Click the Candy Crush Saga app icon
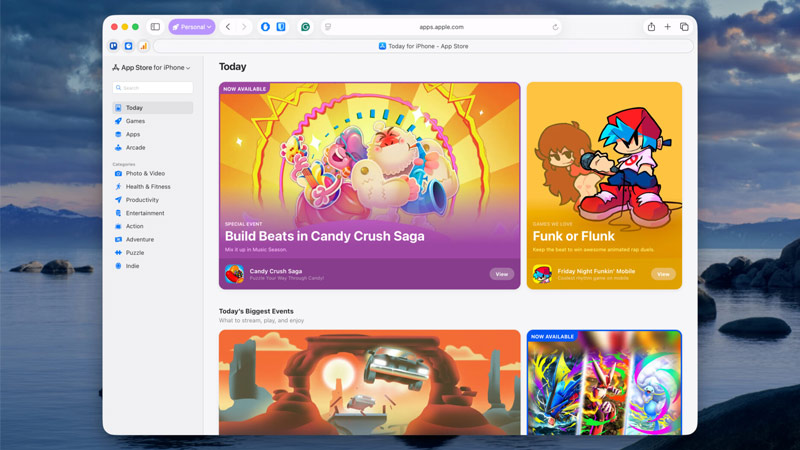Screen dimensions: 800x450 point(235,274)
